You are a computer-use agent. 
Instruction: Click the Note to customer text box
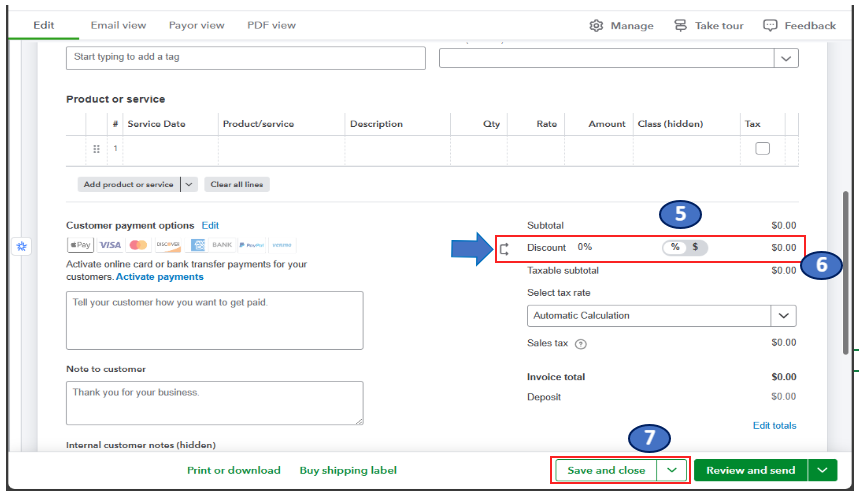pos(215,403)
